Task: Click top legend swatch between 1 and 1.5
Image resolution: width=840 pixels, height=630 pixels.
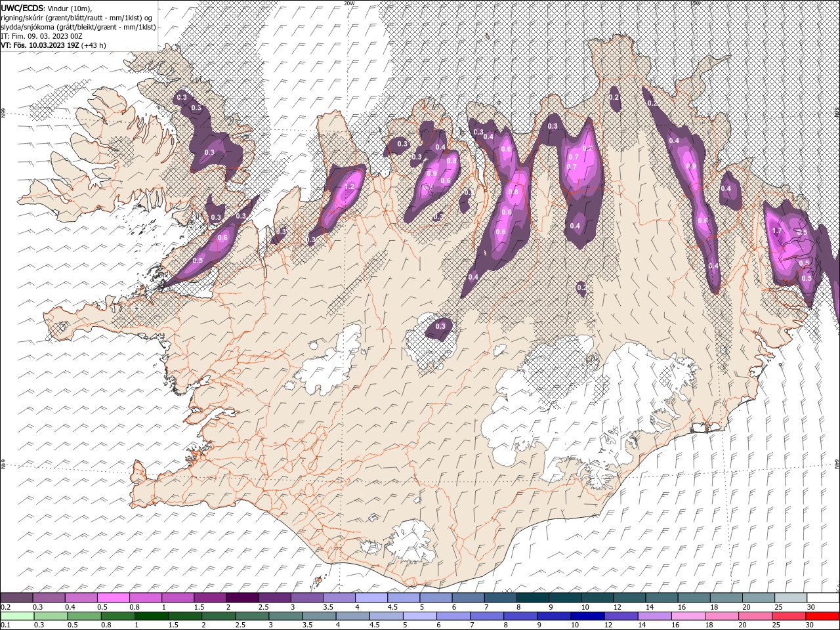Action: pyautogui.click(x=178, y=598)
